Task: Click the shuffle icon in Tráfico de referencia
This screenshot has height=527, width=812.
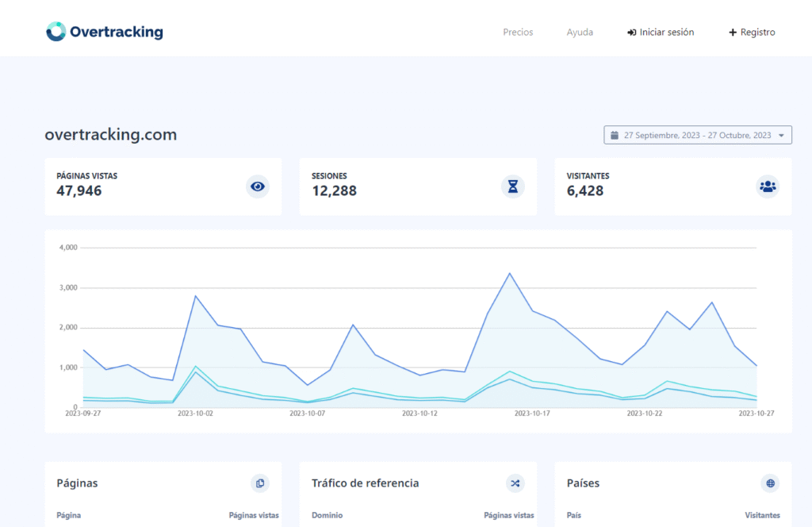Action: 515,483
